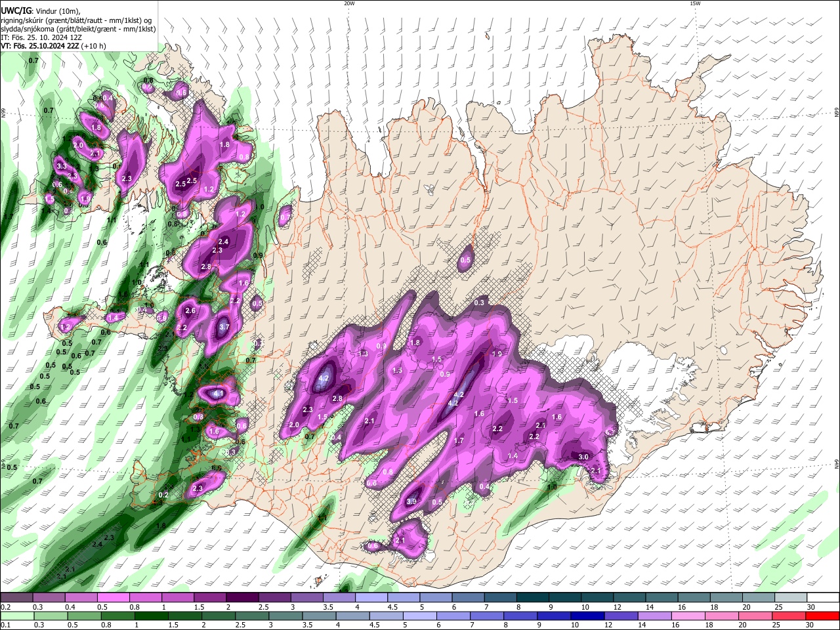840x630 pixels.
Task: Select the deep purple 2 swatch, upper legend
Action: coord(242,597)
